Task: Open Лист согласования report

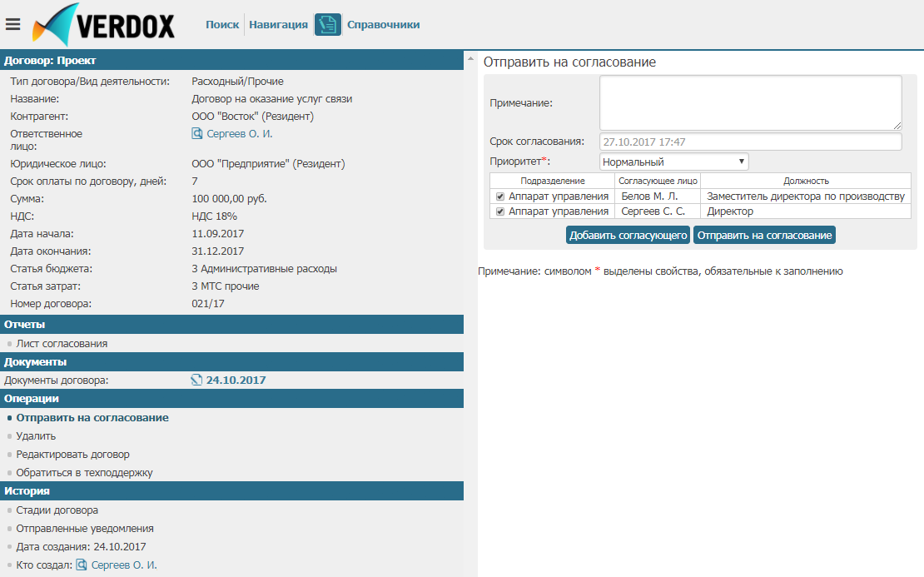Action: pyautogui.click(x=62, y=344)
